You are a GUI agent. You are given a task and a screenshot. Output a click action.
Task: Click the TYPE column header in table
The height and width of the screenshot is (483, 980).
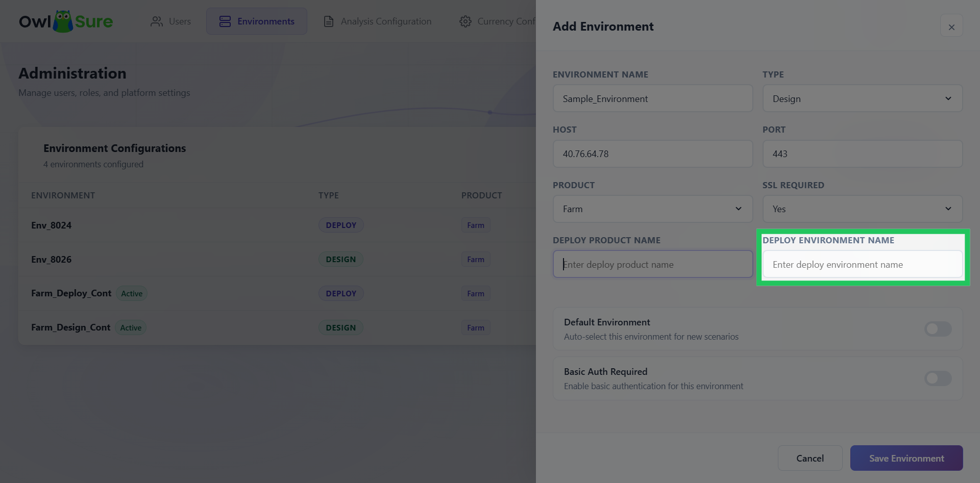pyautogui.click(x=329, y=195)
